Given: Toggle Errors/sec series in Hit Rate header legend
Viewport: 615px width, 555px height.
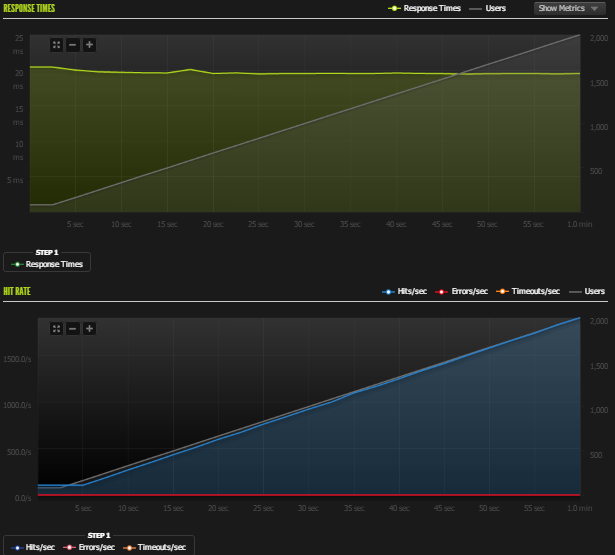Looking at the screenshot, I should click(462, 291).
